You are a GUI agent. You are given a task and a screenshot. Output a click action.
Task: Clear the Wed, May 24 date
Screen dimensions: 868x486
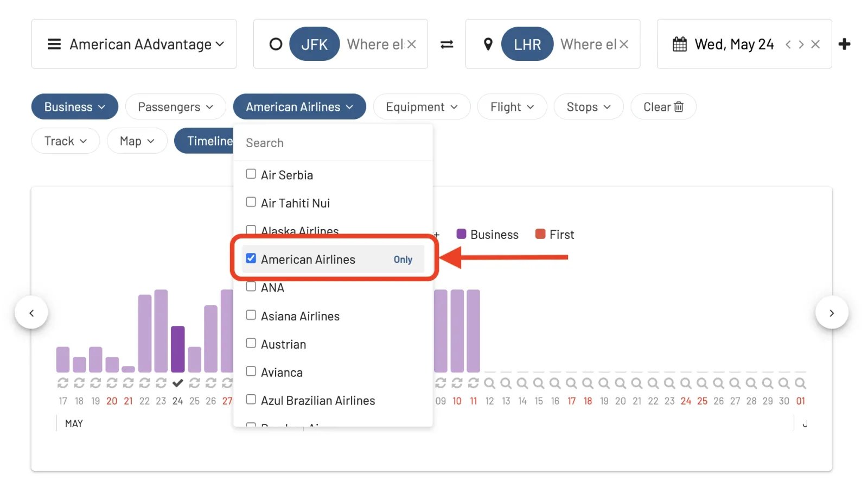tap(815, 44)
